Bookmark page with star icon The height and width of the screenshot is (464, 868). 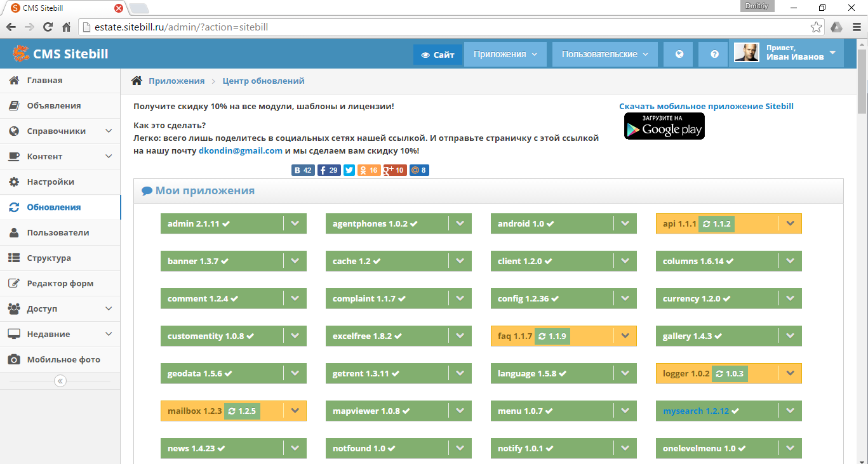[817, 27]
